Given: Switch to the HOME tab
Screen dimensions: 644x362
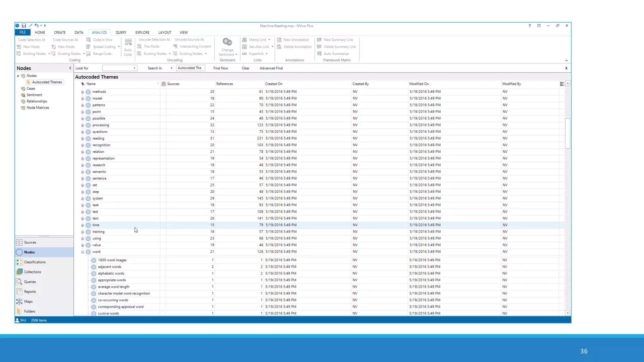Looking at the screenshot, I should 40,32.
